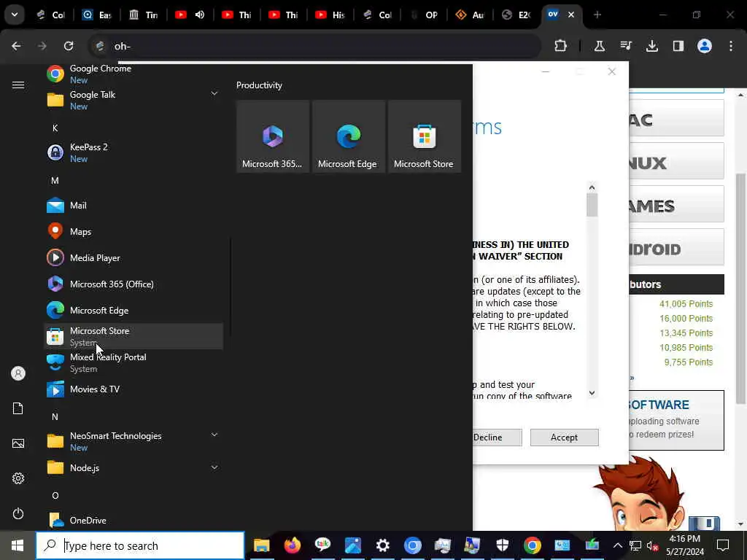The width and height of the screenshot is (747, 560).
Task: Jump to the letter N section header
Action: [55, 416]
